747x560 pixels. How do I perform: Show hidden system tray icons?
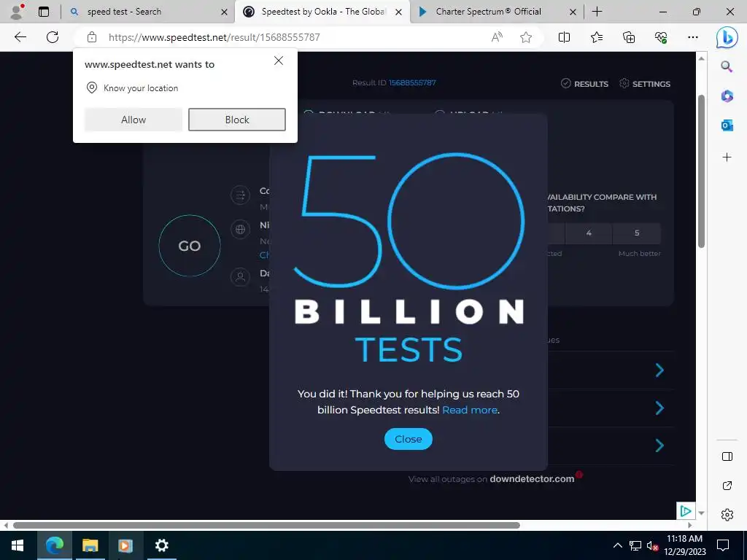pyautogui.click(x=617, y=545)
